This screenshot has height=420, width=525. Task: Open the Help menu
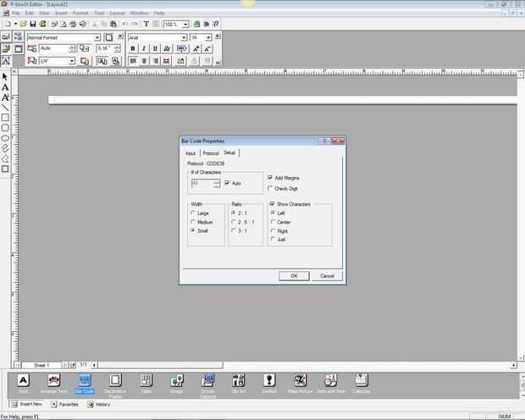(159, 13)
